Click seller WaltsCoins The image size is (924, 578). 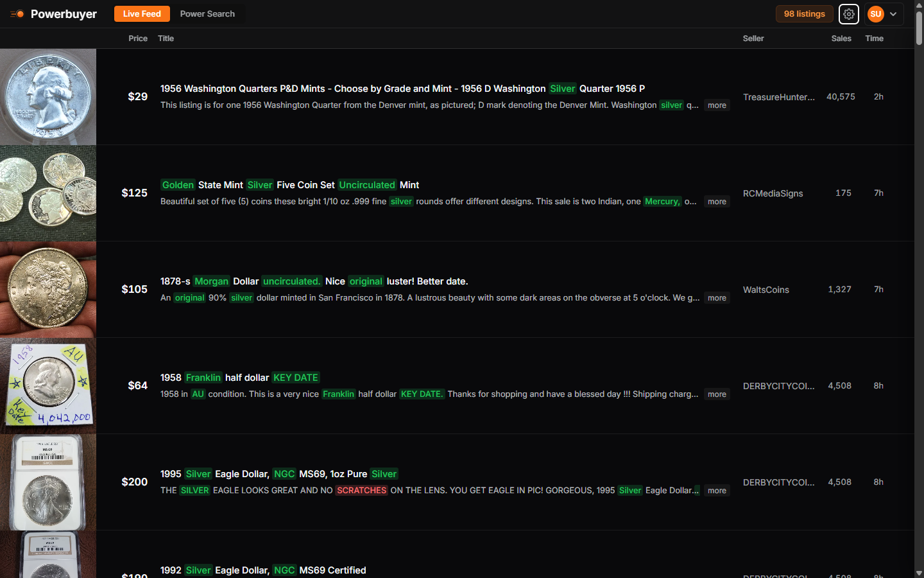pos(766,290)
